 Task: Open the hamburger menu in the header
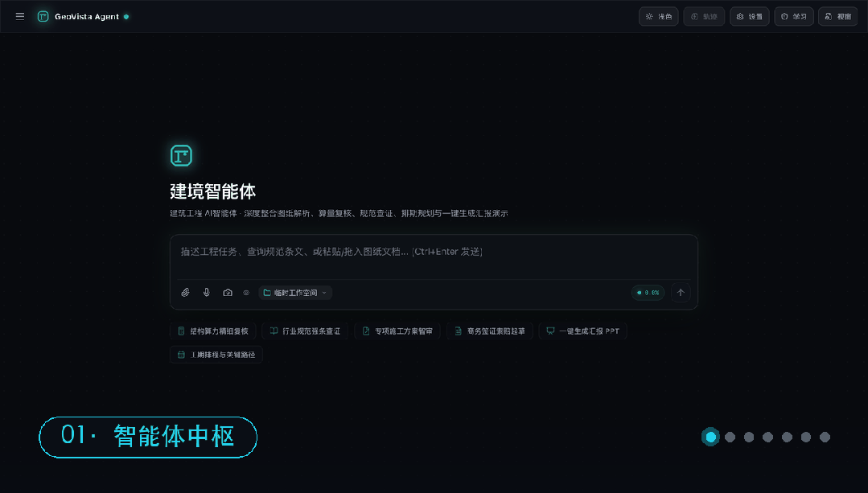point(20,17)
